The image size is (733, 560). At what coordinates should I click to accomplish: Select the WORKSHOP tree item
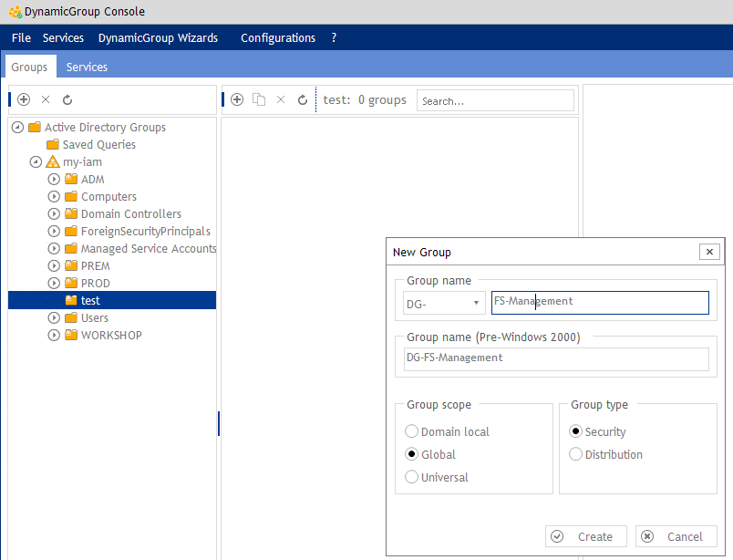109,335
